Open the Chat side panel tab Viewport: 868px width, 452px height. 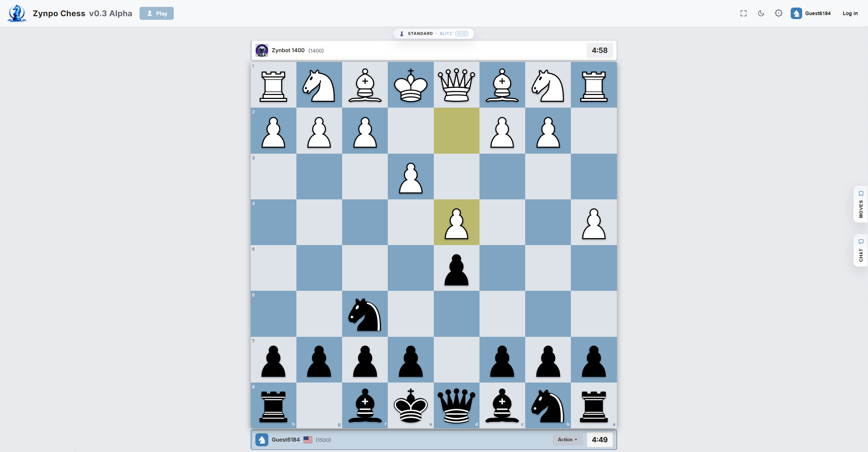coord(860,250)
